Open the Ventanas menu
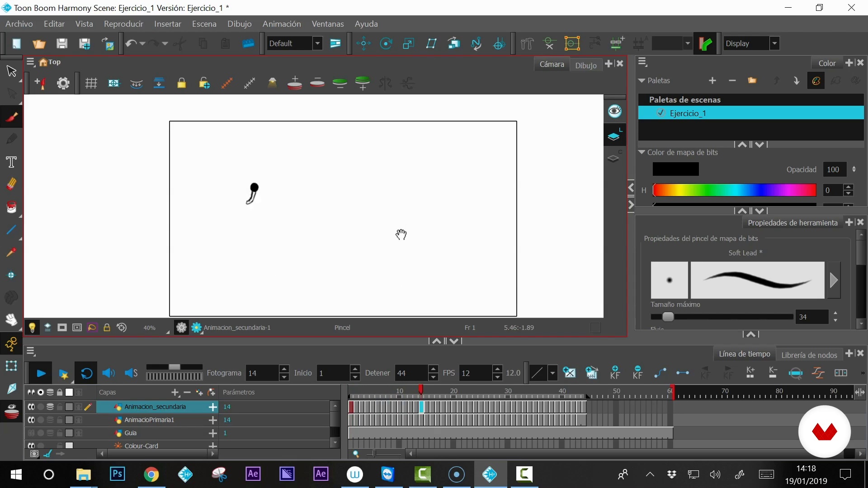This screenshot has width=868, height=488. point(328,23)
